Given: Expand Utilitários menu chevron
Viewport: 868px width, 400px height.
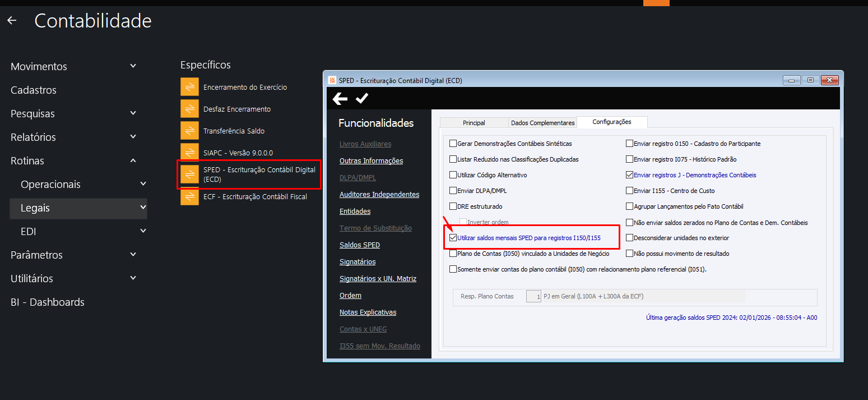Looking at the screenshot, I should pyautogui.click(x=133, y=278).
